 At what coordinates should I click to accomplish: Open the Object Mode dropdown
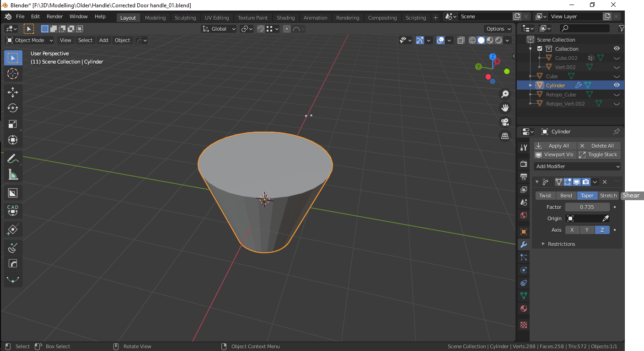click(30, 40)
